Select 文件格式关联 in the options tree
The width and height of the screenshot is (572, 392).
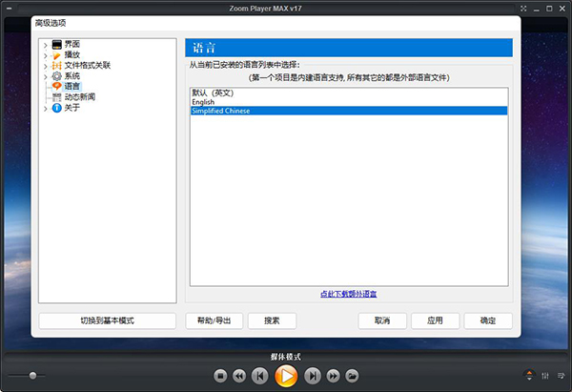88,65
